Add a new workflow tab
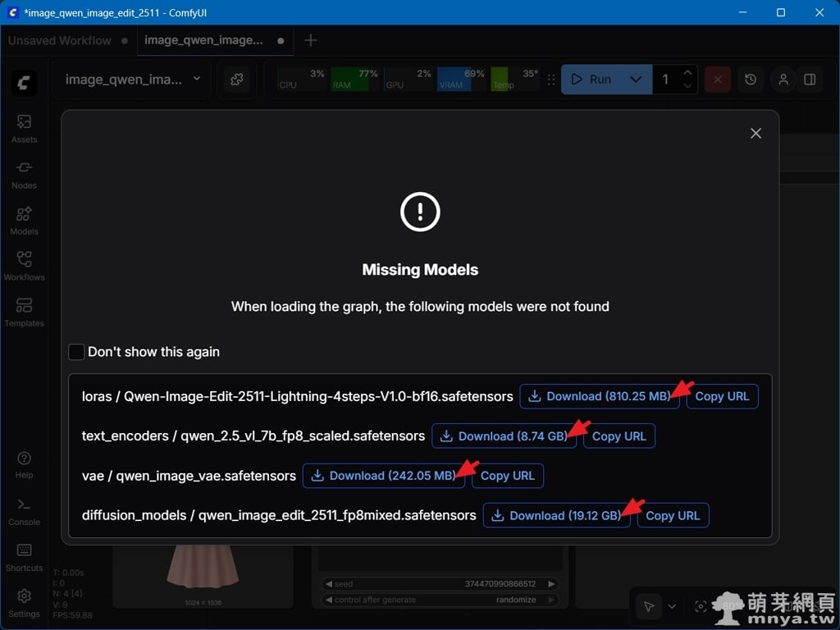 click(x=310, y=40)
